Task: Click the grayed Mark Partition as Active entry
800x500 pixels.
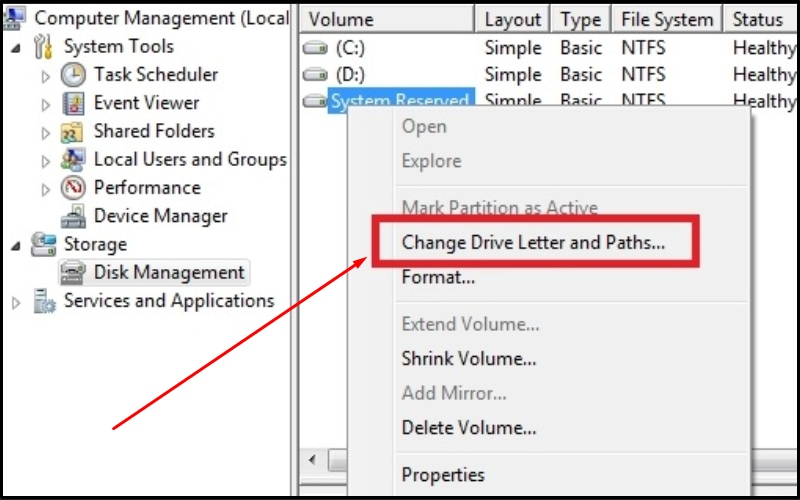Action: pyautogui.click(x=499, y=208)
